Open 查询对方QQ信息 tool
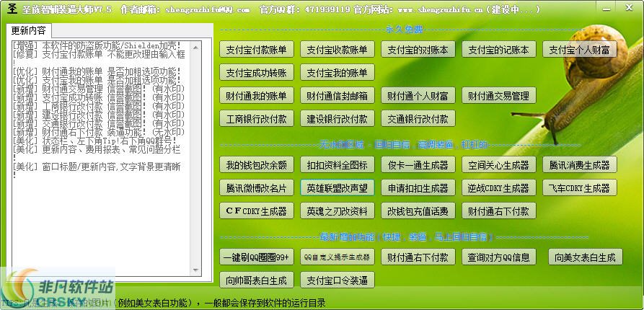Image resolution: width=644 pixels, height=310 pixels. coord(499,257)
